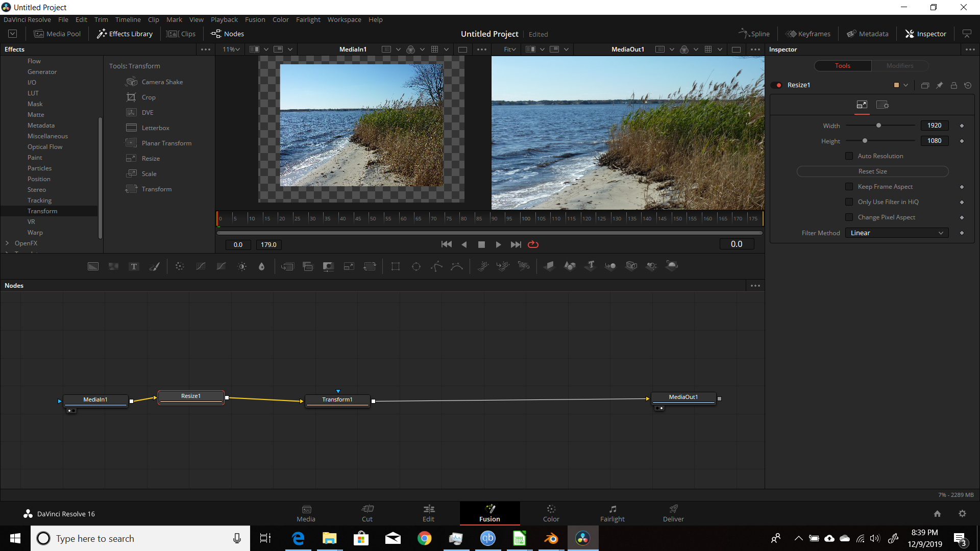Image resolution: width=980 pixels, height=551 pixels.
Task: Open Resize1 node color chevron
Action: click(x=905, y=85)
